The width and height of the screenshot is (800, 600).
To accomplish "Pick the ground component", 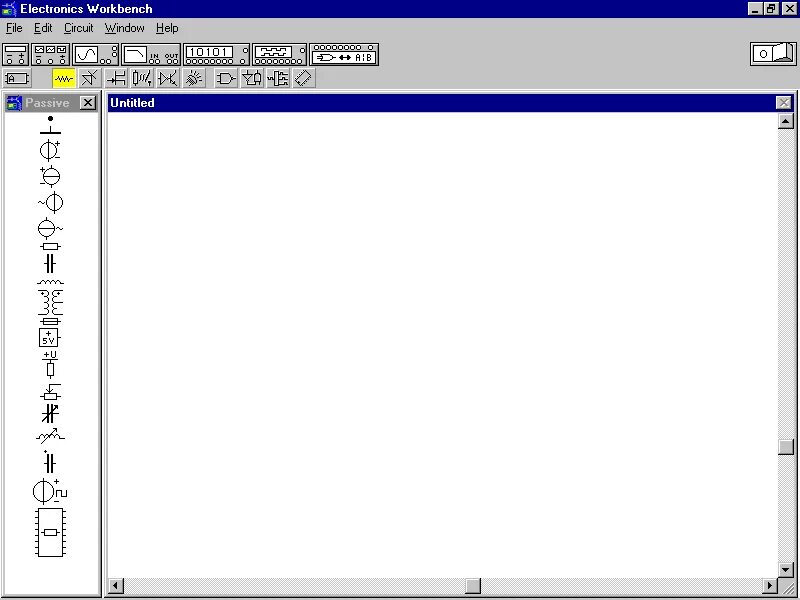I will coord(50,130).
